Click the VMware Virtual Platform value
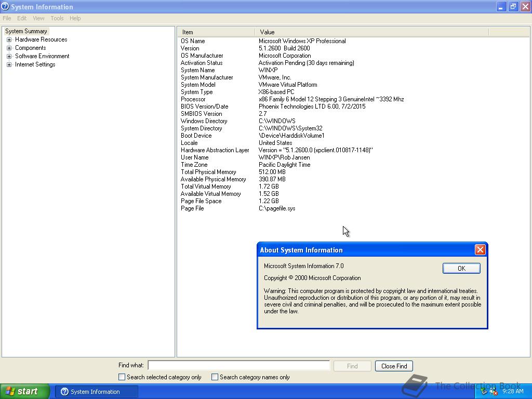532x399 pixels. tap(288, 85)
